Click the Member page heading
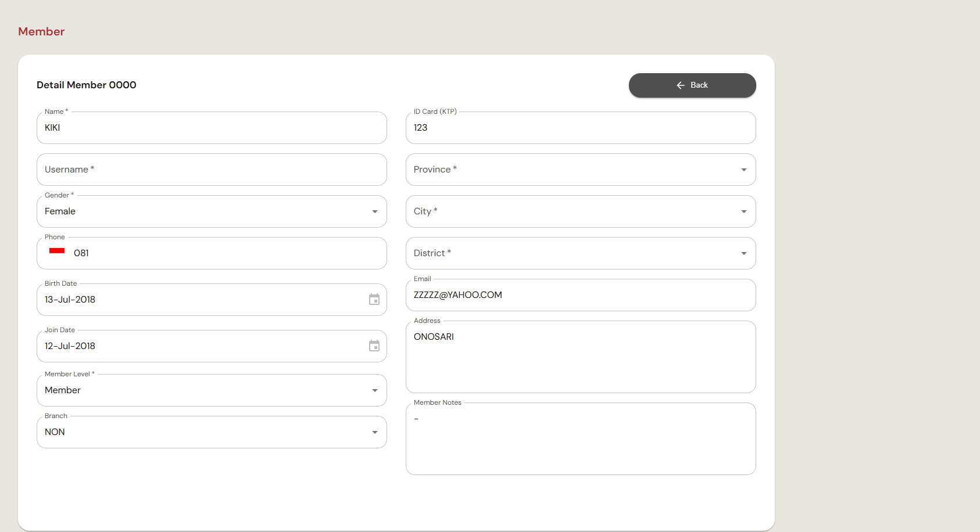 pos(41,31)
